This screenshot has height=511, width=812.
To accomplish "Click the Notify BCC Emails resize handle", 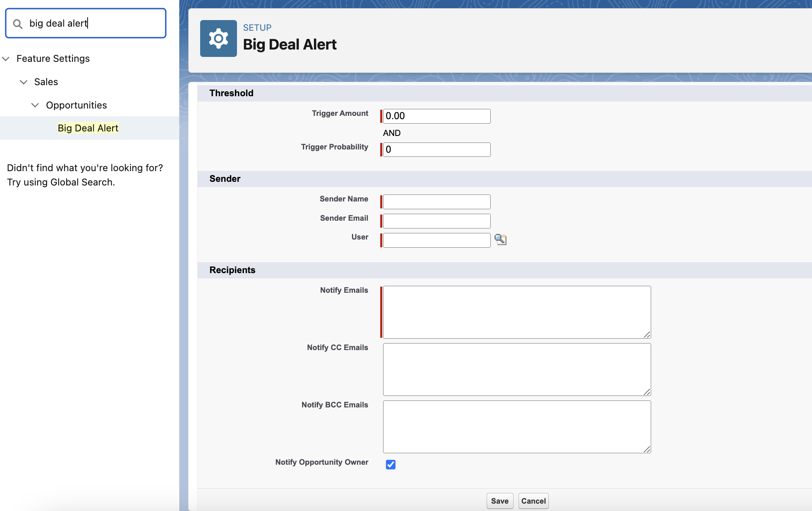I will [647, 449].
